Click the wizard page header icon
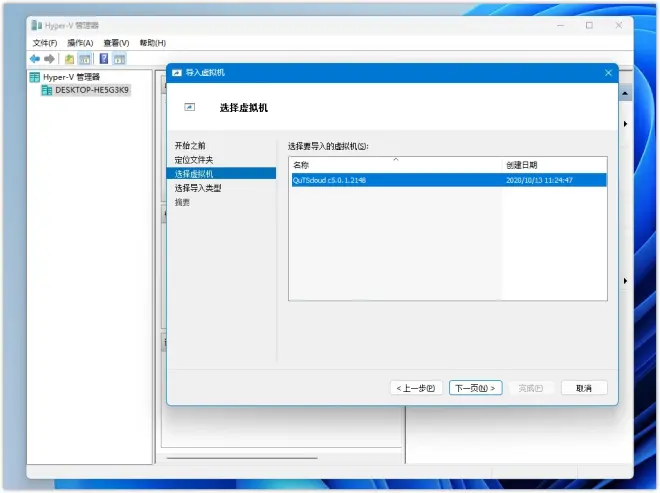 189,107
